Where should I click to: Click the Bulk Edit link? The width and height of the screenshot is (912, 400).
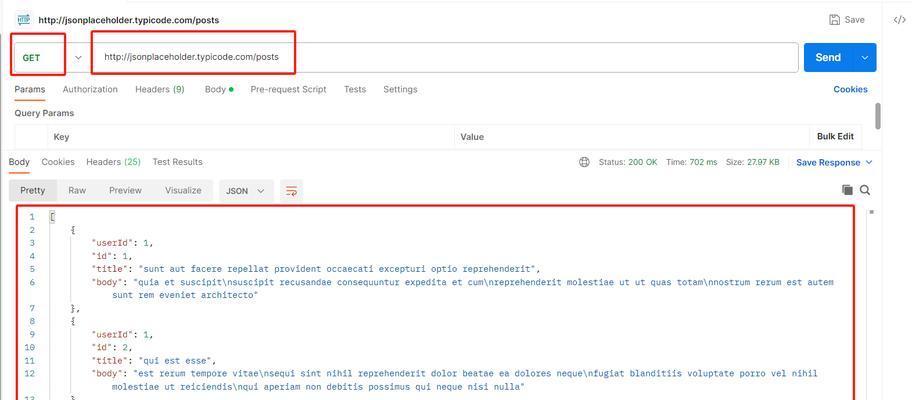point(835,137)
